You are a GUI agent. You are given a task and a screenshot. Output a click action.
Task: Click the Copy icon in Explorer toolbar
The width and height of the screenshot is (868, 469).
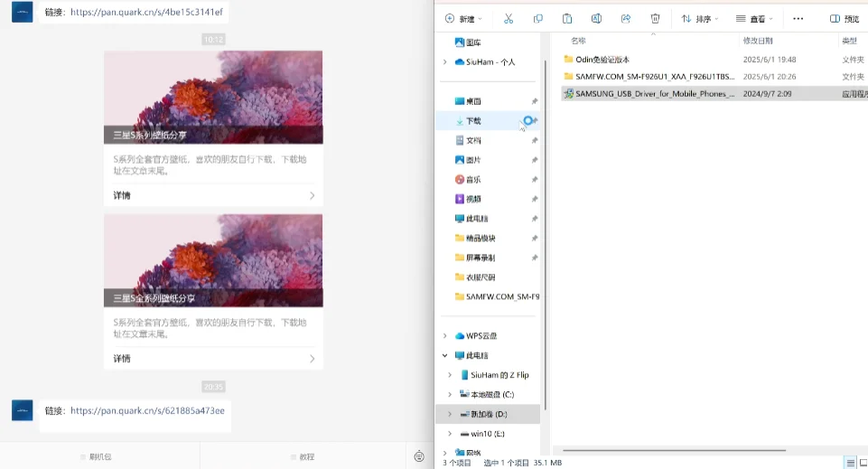(537, 19)
